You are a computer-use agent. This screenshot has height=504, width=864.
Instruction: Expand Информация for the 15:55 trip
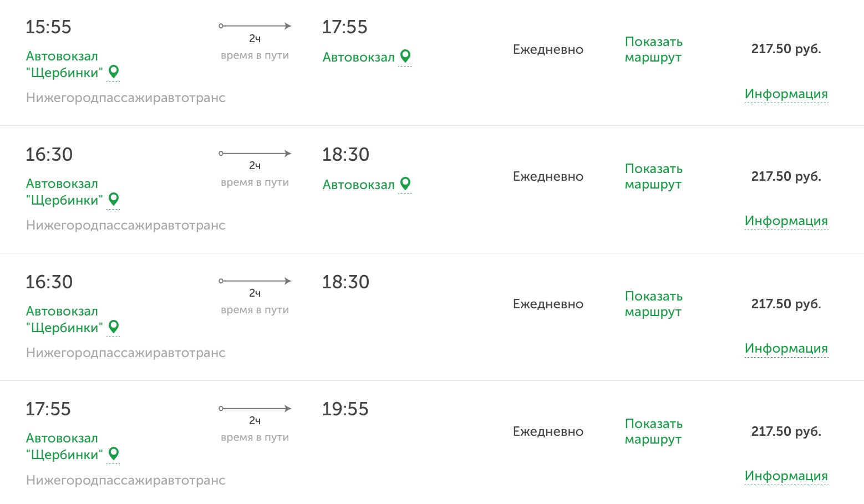pyautogui.click(x=786, y=94)
